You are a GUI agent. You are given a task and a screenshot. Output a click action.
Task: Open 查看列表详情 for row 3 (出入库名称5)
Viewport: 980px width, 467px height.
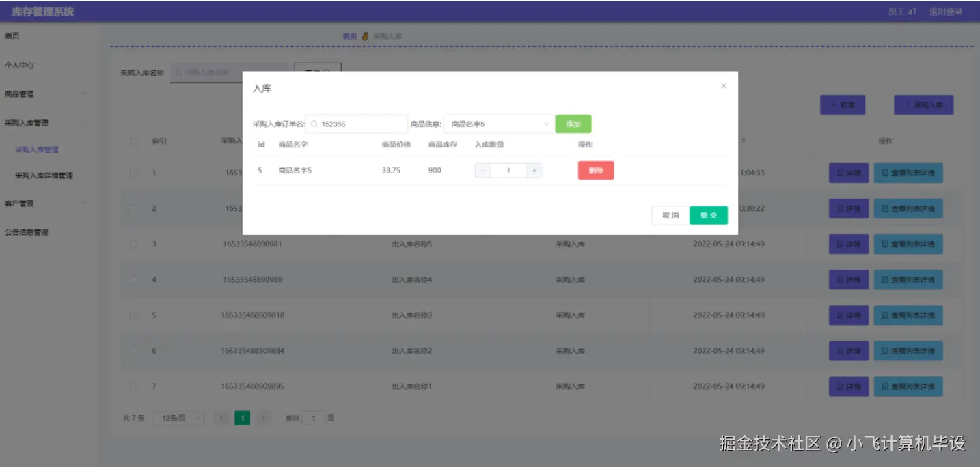(908, 244)
